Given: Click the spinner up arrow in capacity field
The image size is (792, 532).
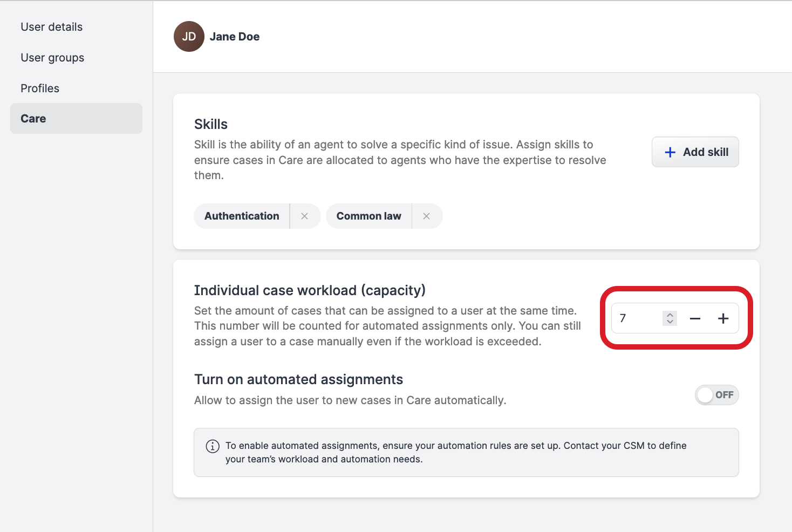Looking at the screenshot, I should (x=670, y=315).
